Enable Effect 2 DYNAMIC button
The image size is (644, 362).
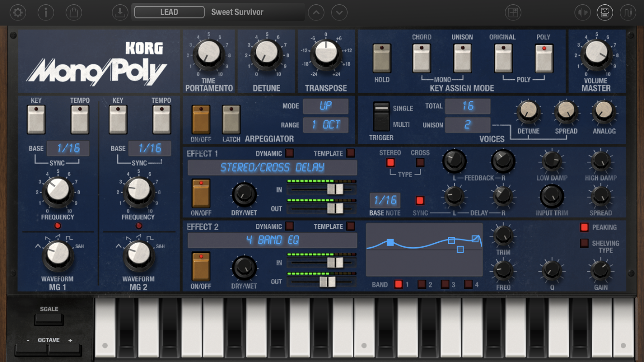point(290,226)
